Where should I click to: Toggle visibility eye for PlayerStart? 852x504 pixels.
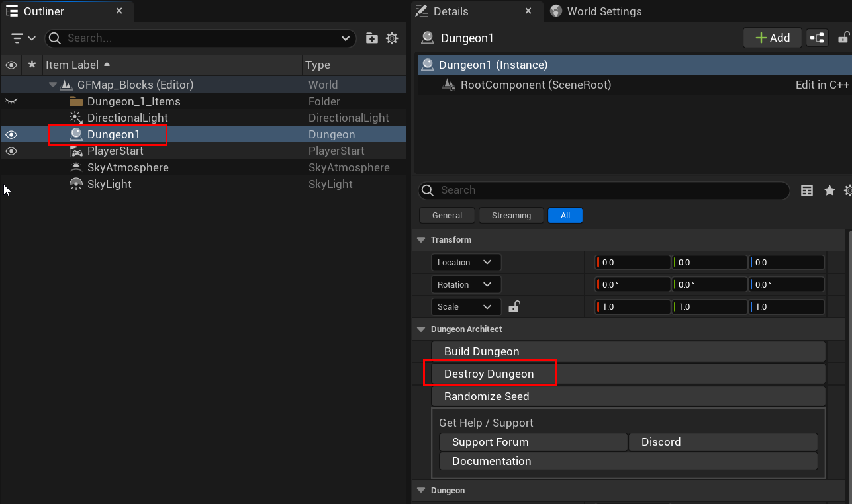click(x=11, y=151)
